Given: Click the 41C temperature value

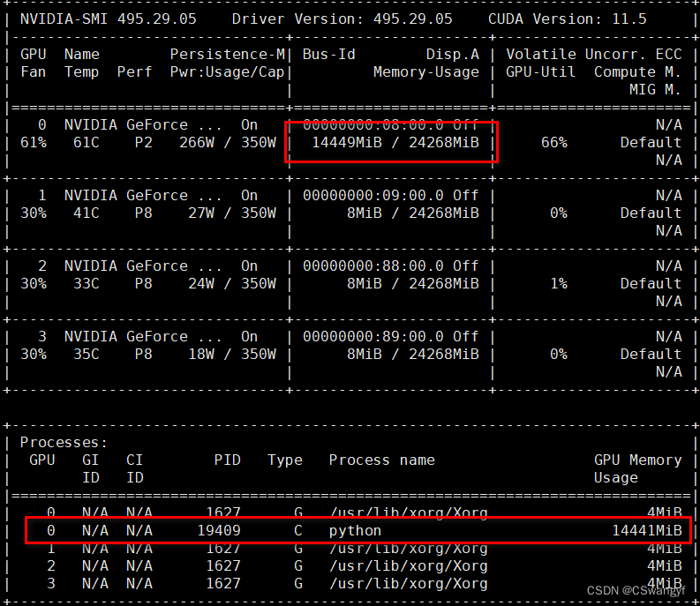Looking at the screenshot, I should pos(87,213).
